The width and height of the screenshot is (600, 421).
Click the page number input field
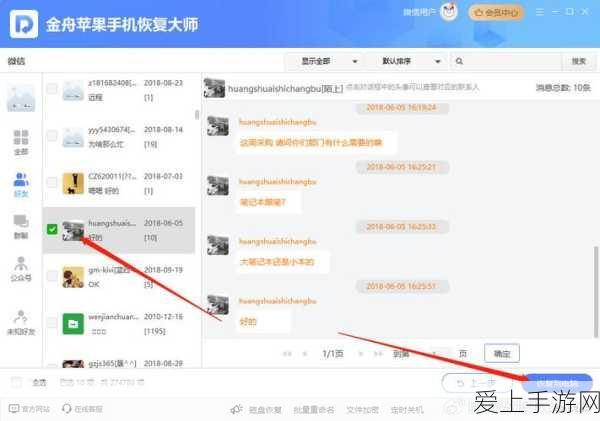pyautogui.click(x=434, y=354)
